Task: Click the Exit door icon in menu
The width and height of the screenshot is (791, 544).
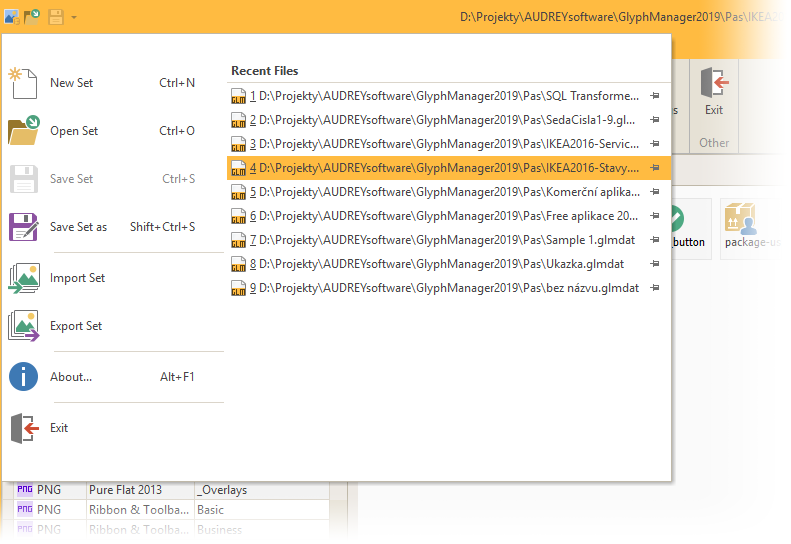Action: pos(22,428)
